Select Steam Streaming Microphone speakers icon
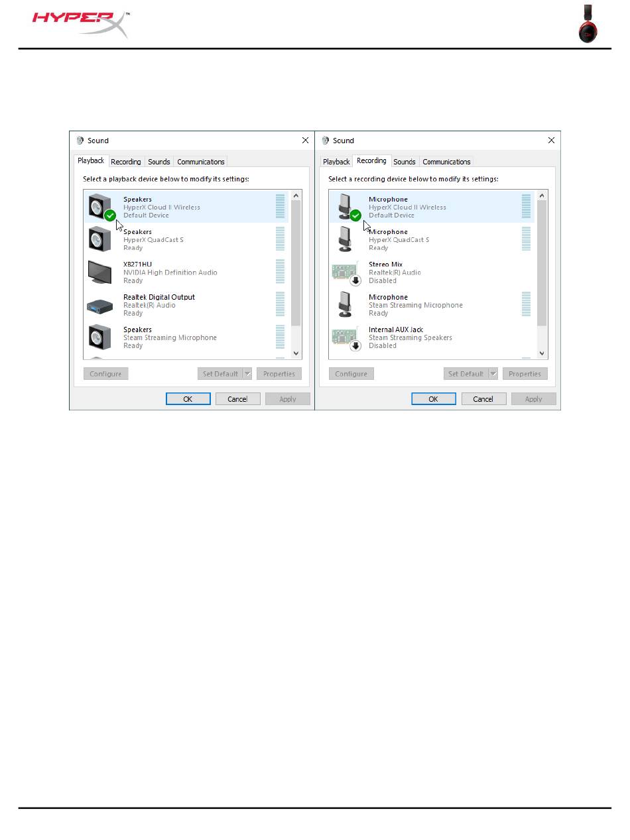 [x=99, y=337]
